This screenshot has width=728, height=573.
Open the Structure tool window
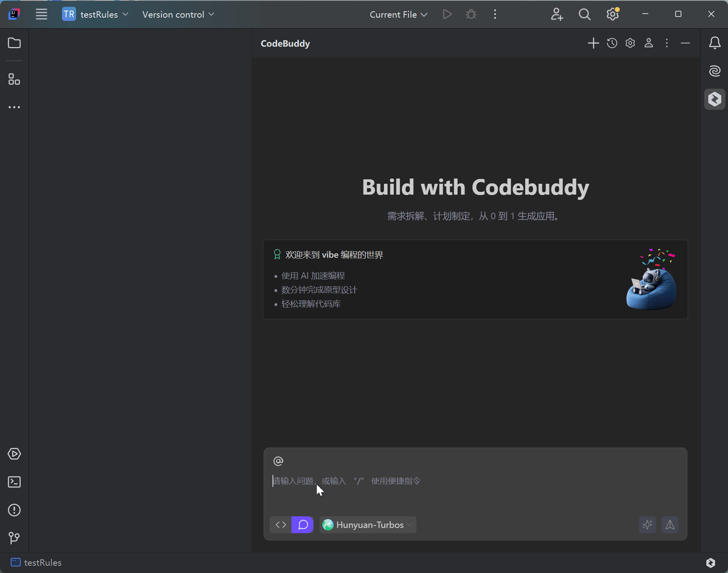tap(14, 79)
